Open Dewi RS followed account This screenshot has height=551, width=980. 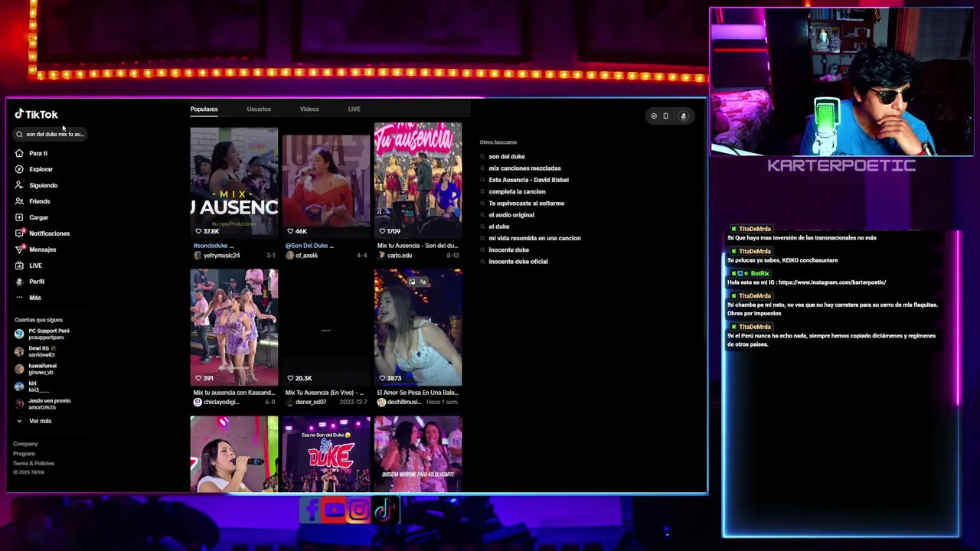click(36, 351)
